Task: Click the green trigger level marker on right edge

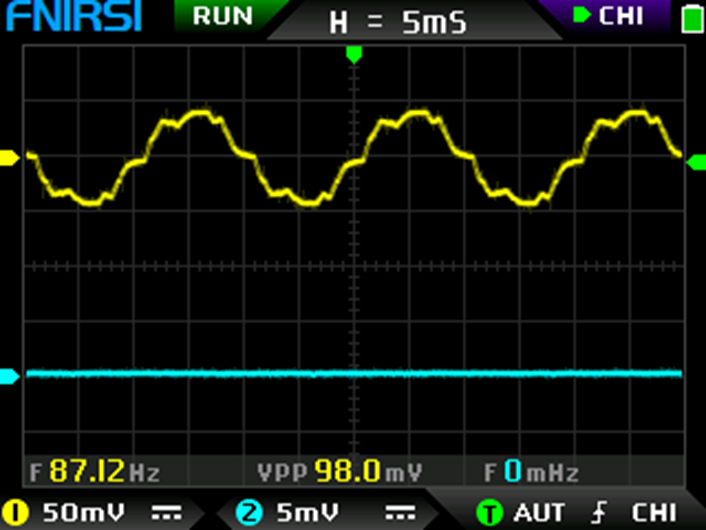Action: [696, 160]
